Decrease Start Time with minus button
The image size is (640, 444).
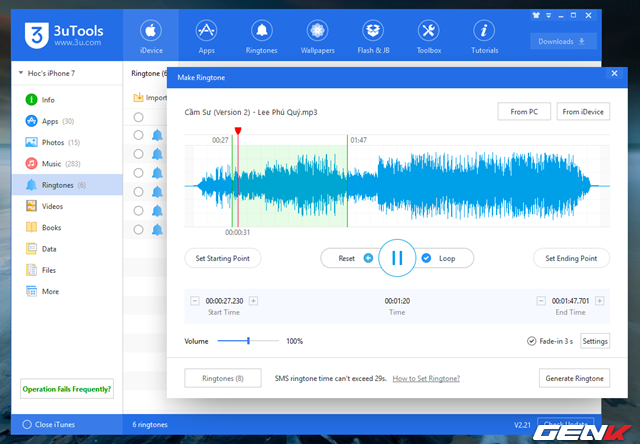pyautogui.click(x=195, y=301)
